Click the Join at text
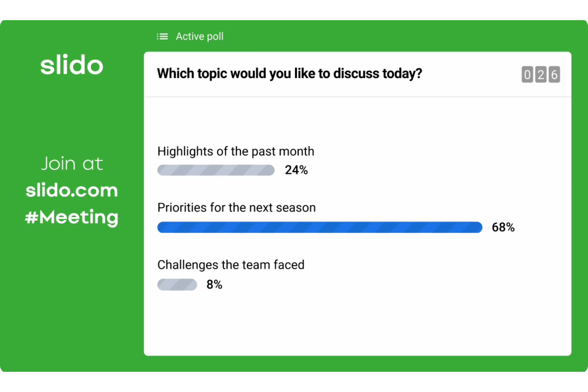 tap(72, 163)
